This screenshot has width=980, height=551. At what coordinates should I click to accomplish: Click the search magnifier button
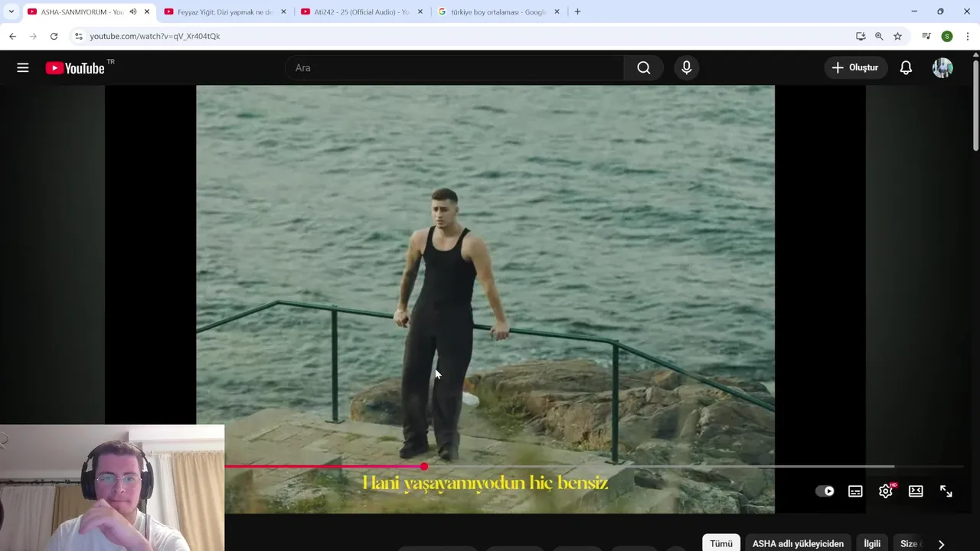pos(644,68)
